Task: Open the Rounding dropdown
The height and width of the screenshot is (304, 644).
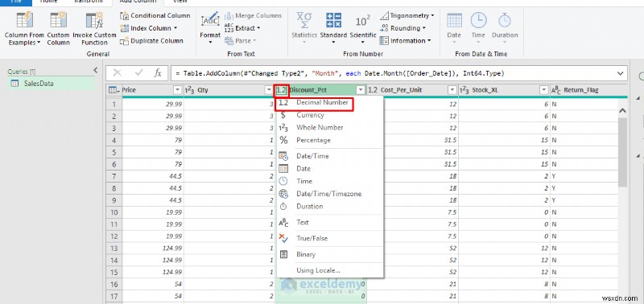Action: 403,28
